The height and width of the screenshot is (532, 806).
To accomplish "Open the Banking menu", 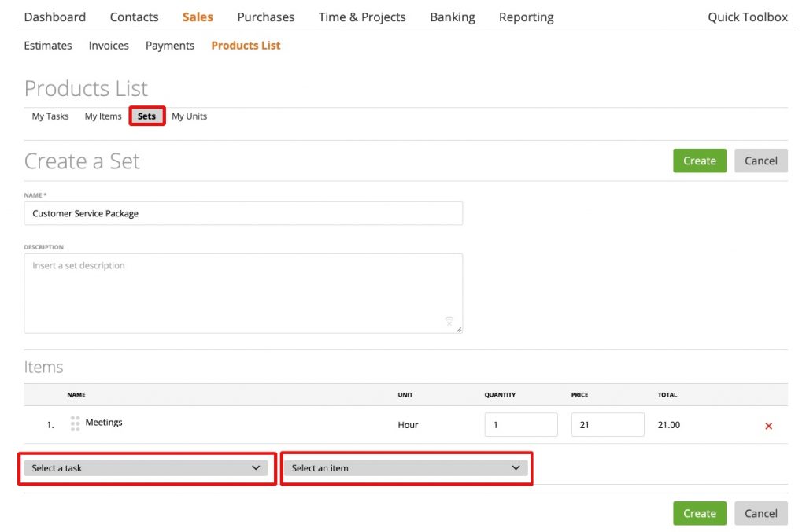I will tap(453, 17).
